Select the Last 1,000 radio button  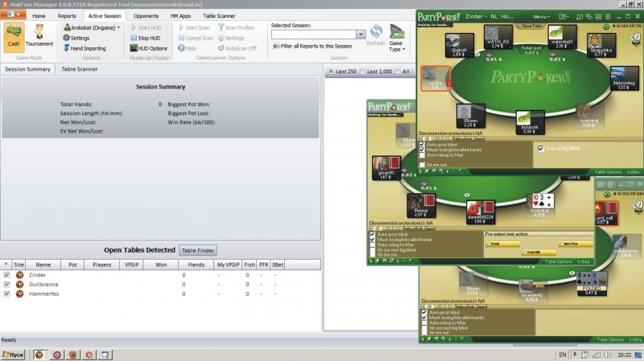pos(362,72)
